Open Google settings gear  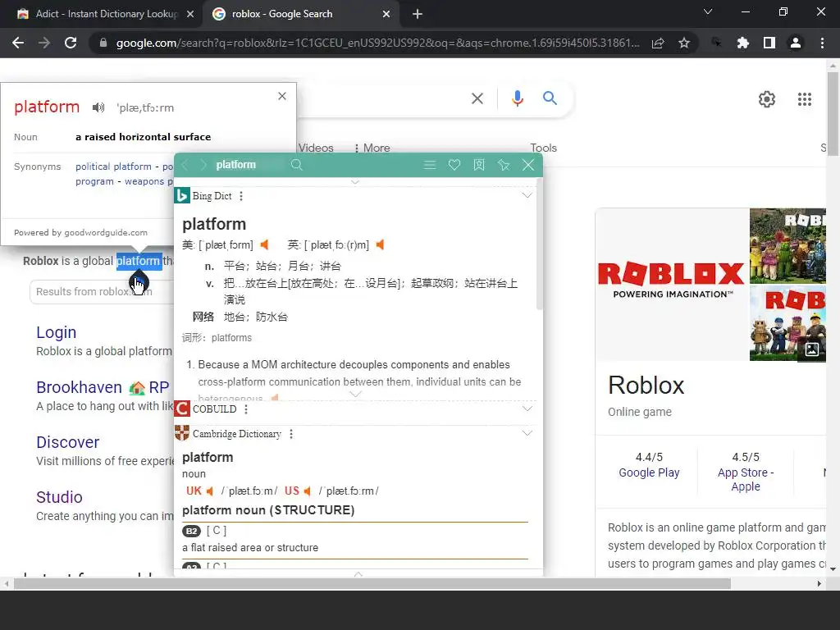click(x=767, y=99)
